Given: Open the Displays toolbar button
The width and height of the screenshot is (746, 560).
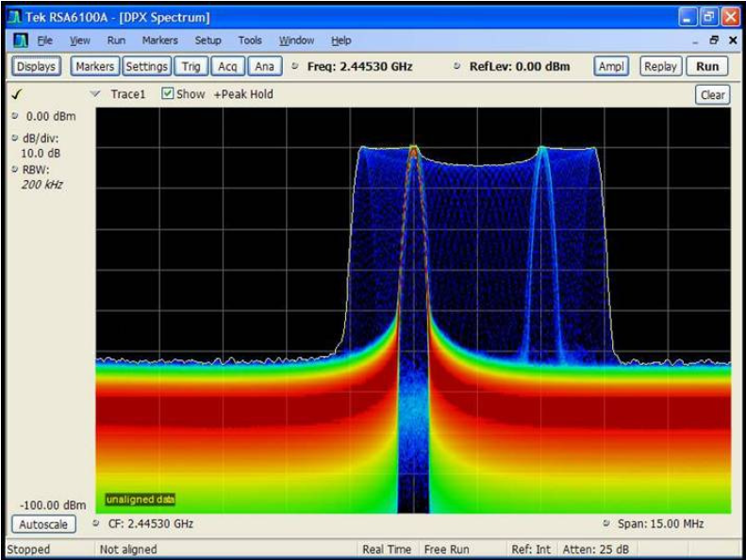Looking at the screenshot, I should click(36, 67).
